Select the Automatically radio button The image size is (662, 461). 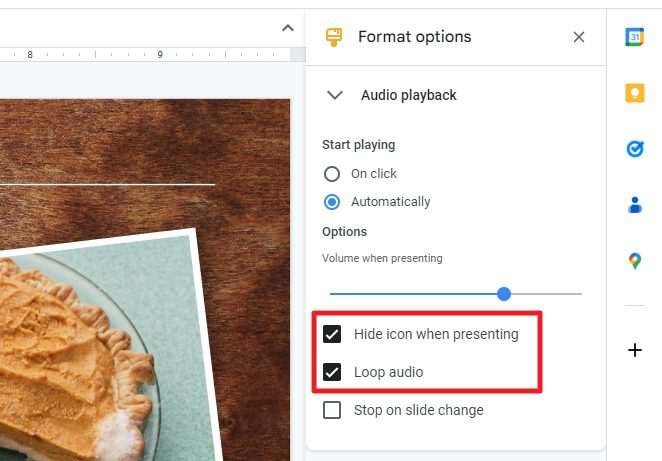pyautogui.click(x=332, y=202)
